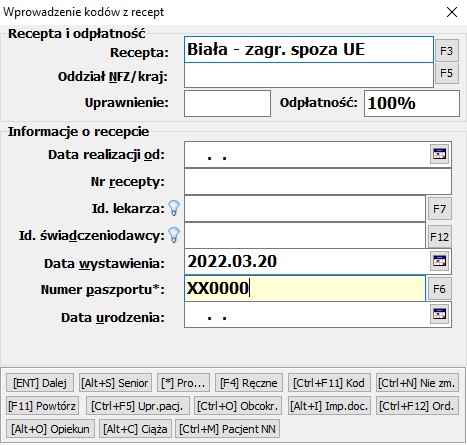
Task: Click the [ENT] Dalej button
Action: [x=40, y=383]
